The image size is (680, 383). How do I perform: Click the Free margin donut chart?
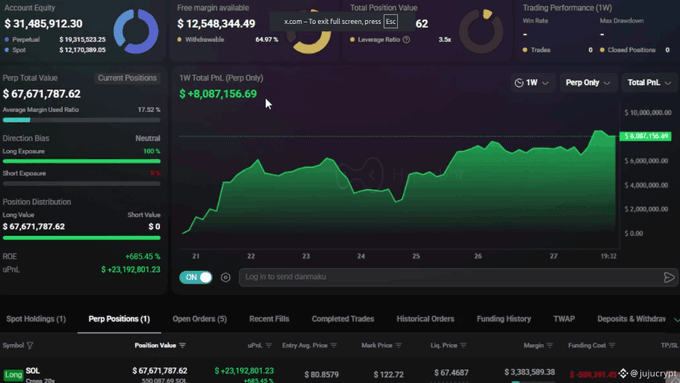pos(309,43)
